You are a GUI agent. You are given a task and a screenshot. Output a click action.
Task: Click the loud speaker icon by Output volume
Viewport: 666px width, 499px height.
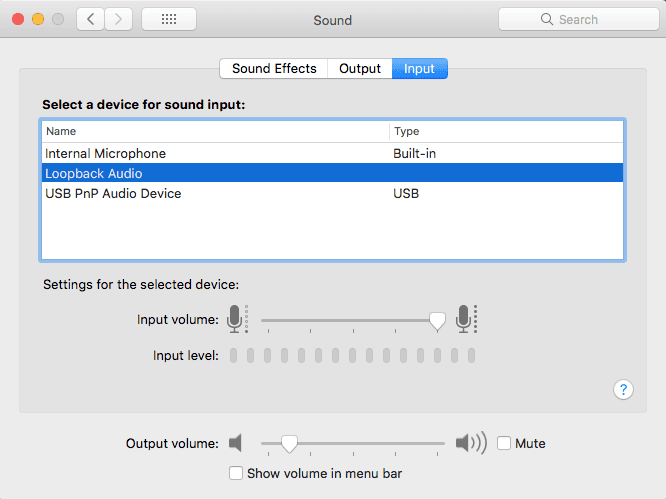coord(470,443)
